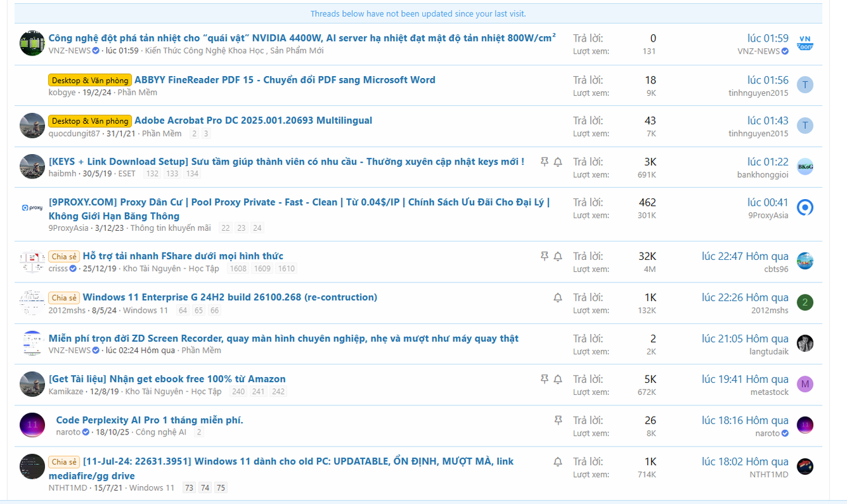Click lúc 01:22 timestamp in KEYS row
Screen dimensions: 847x504
coord(768,162)
